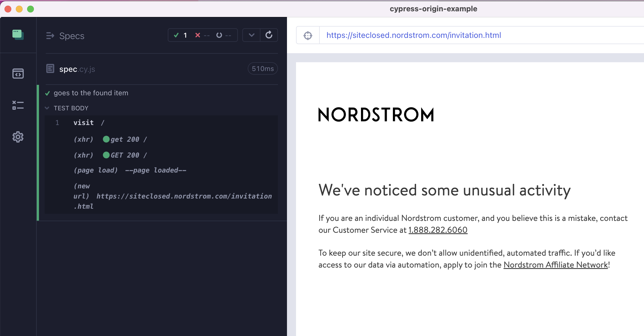Collapse the Specs list via the arrow icon

pos(51,36)
